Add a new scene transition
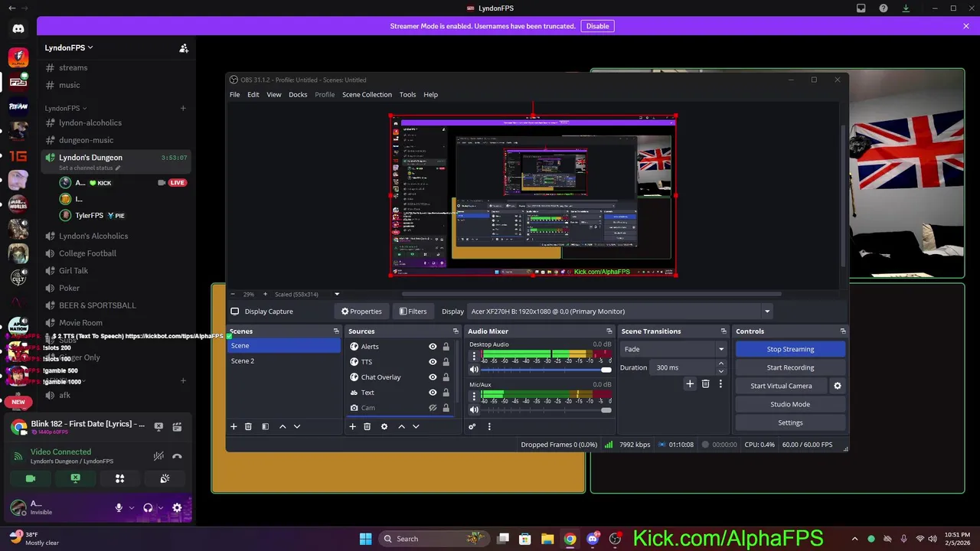The height and width of the screenshot is (551, 980). pyautogui.click(x=690, y=383)
